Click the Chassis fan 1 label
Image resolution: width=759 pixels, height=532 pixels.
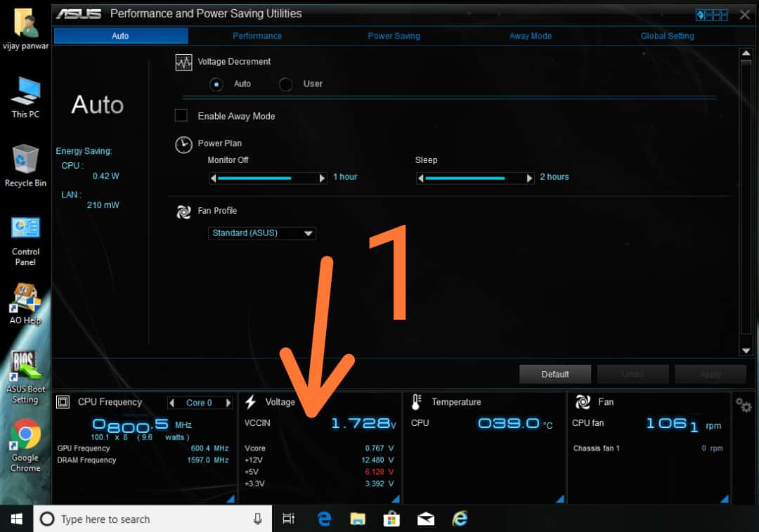pos(597,449)
